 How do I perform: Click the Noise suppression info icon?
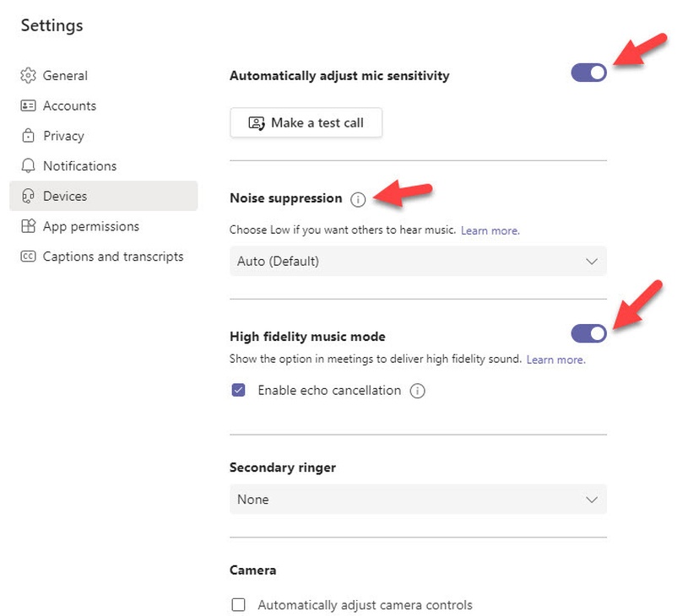point(358,199)
